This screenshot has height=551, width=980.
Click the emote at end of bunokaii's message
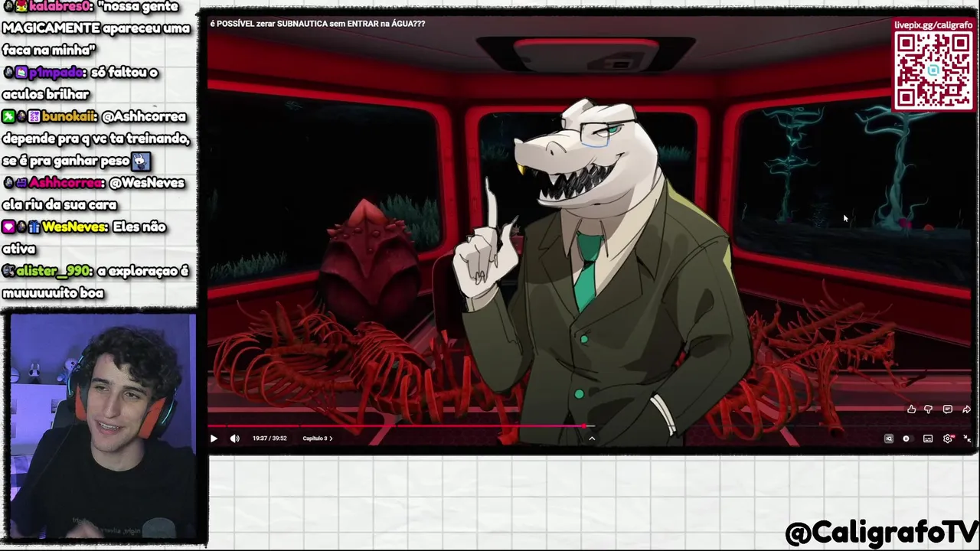pos(141,161)
